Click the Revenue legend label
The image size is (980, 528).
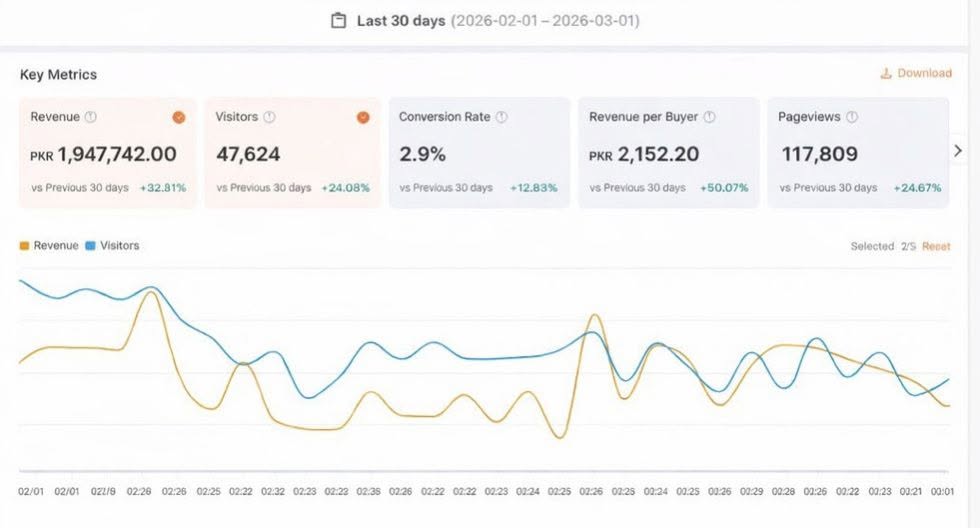tap(56, 246)
